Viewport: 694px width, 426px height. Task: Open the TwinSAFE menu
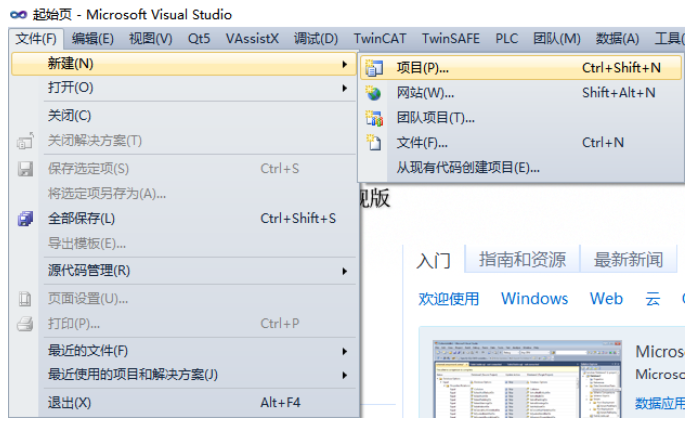451,39
